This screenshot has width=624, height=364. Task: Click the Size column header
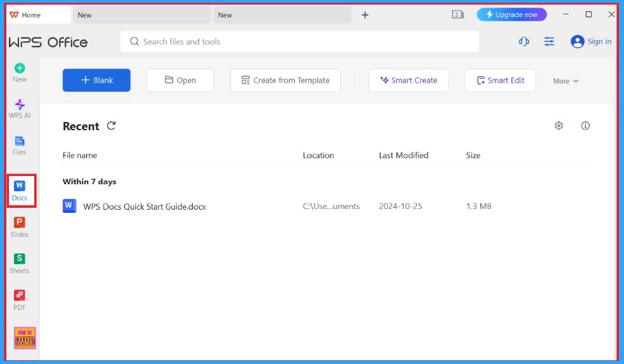tap(473, 156)
